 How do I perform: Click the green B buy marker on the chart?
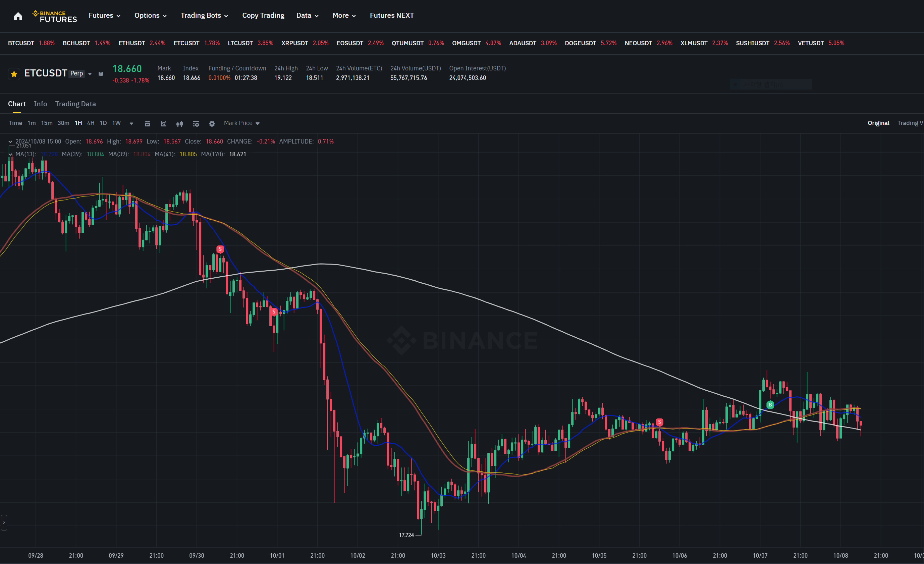[770, 405]
